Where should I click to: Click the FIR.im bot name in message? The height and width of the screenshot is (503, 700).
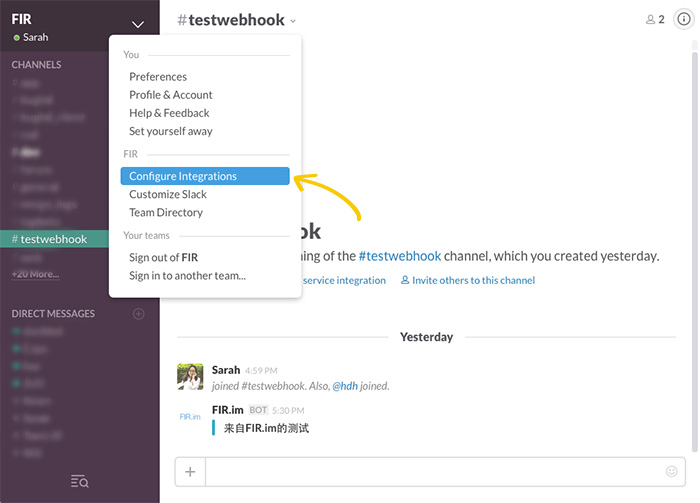(228, 410)
